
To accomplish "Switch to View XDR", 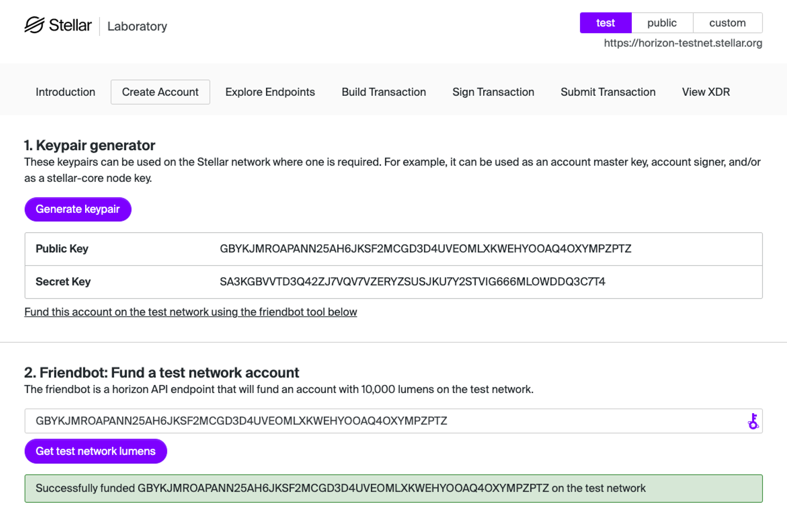I will pos(706,92).
